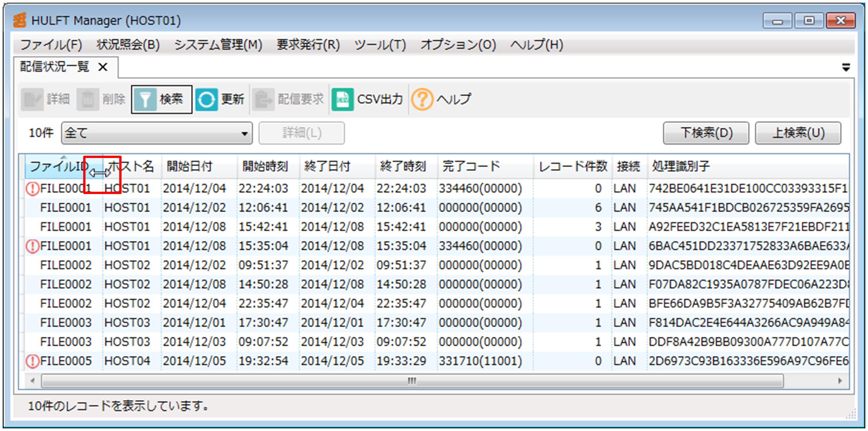
Task: Refresh list with 更新 icon
Action: click(206, 100)
